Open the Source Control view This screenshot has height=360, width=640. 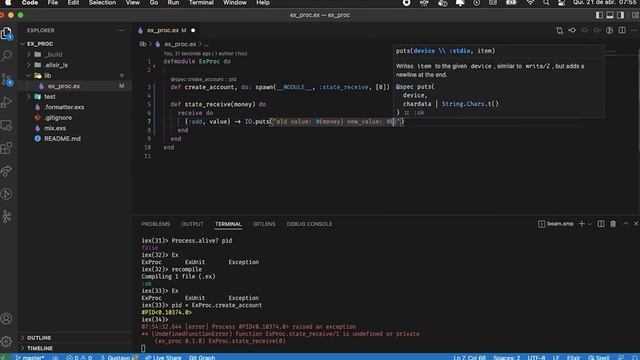pos(7,79)
